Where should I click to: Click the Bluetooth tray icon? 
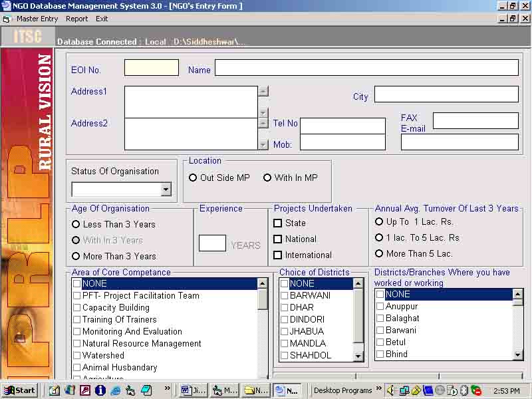[464, 390]
